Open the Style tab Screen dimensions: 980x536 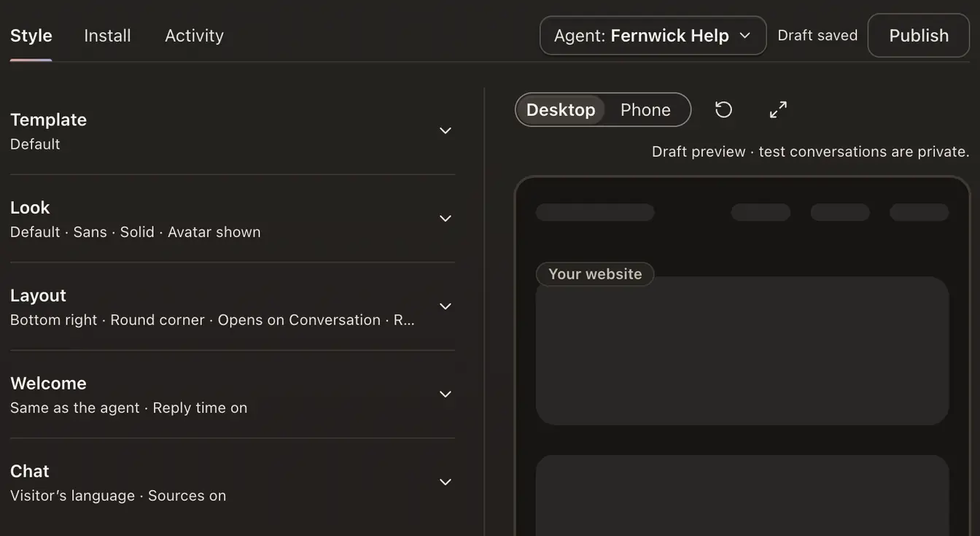pyautogui.click(x=31, y=36)
